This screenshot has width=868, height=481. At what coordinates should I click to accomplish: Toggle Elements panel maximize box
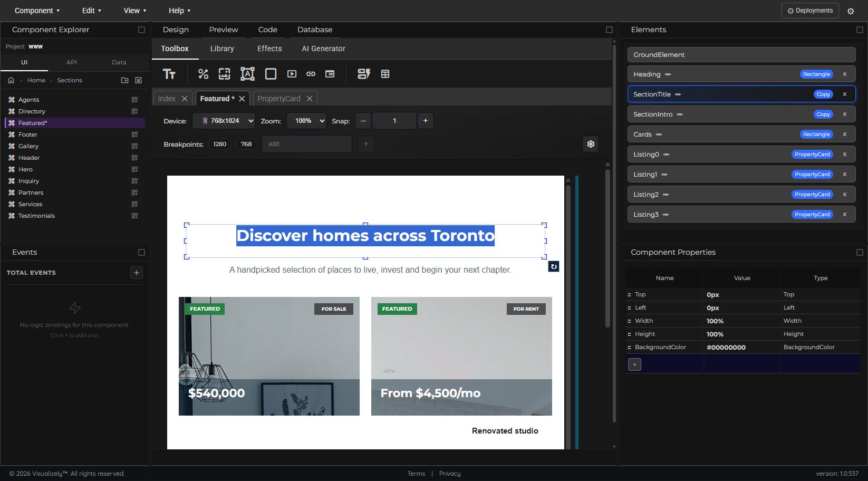point(860,30)
